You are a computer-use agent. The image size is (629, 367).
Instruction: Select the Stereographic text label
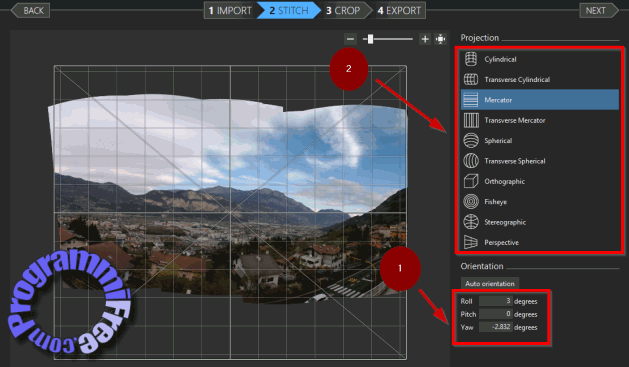click(505, 222)
